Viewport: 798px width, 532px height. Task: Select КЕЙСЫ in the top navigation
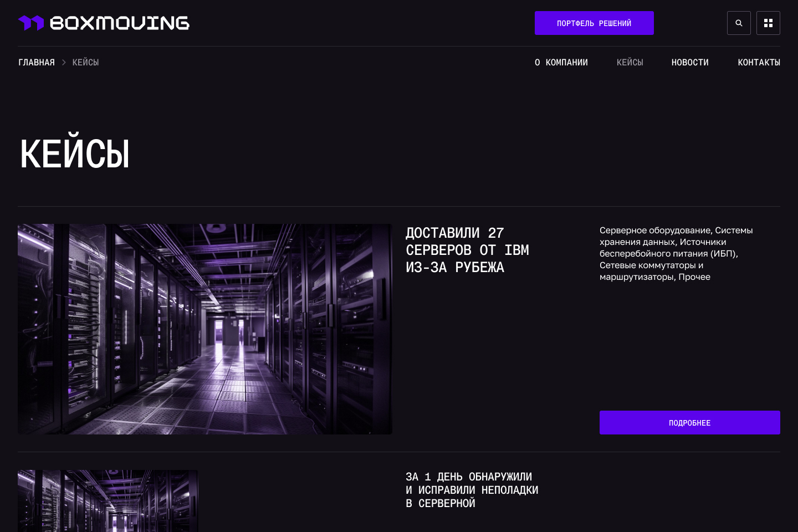[x=630, y=63]
